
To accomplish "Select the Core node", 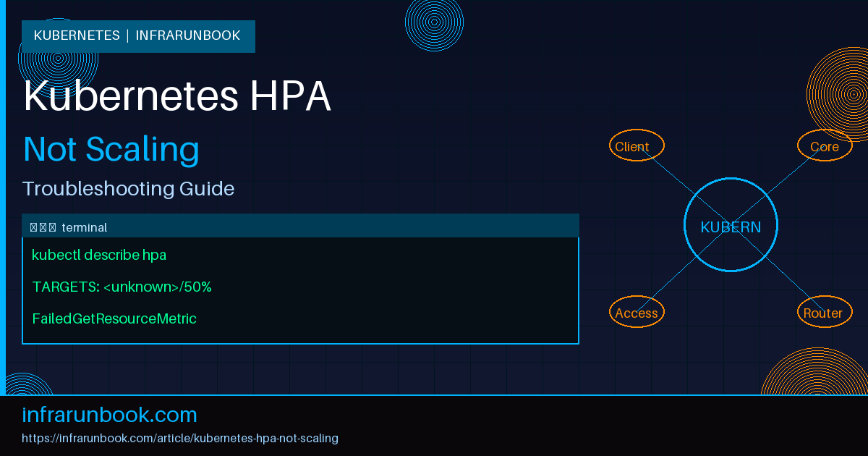I will 824,145.
